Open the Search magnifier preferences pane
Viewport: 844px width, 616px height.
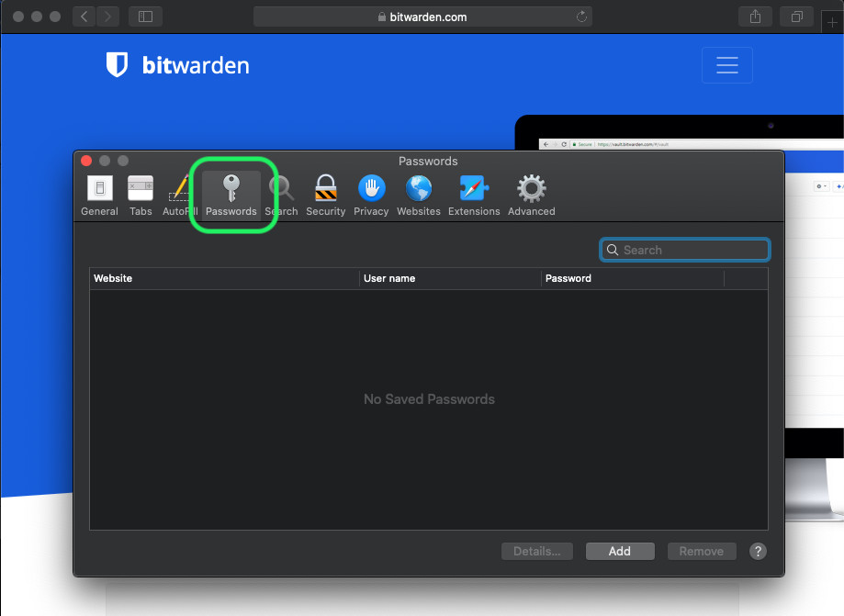(x=283, y=196)
